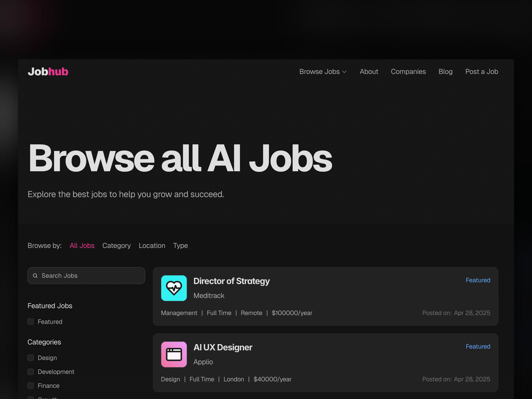Click Full Time on the Applio card

coord(202,379)
